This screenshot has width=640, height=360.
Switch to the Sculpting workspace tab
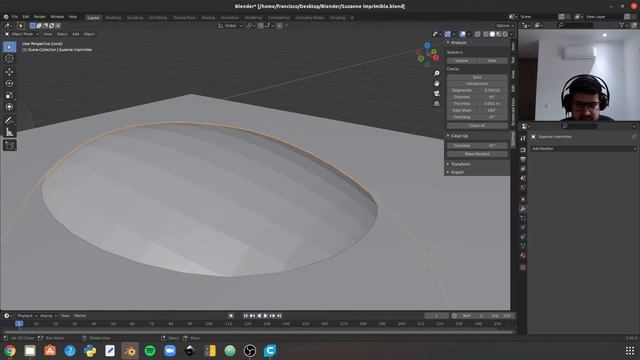pos(135,18)
